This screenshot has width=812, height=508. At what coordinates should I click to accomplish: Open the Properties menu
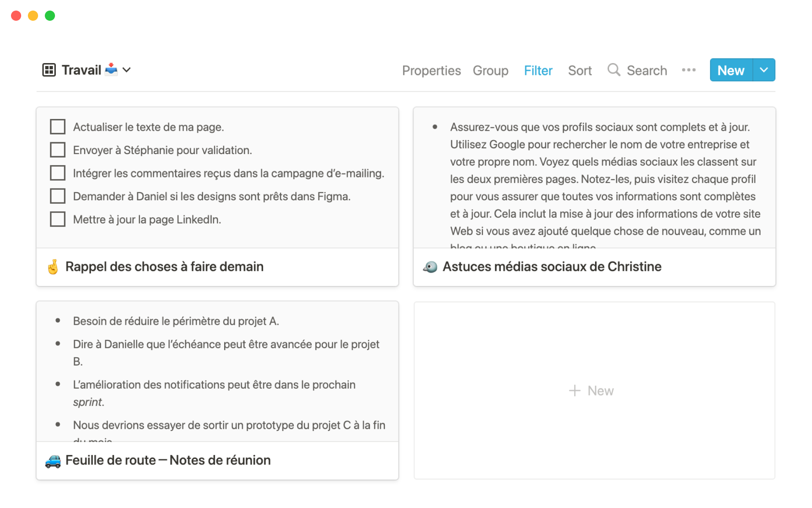431,70
